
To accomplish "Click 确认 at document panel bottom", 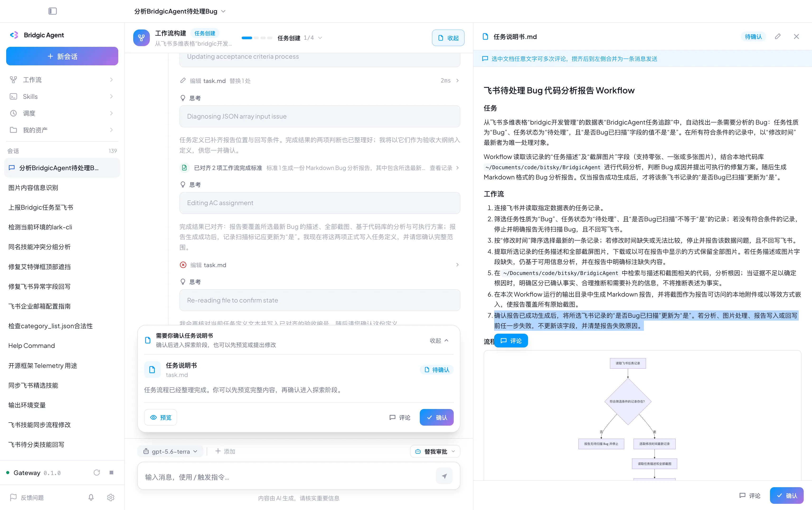I will 787,496.
